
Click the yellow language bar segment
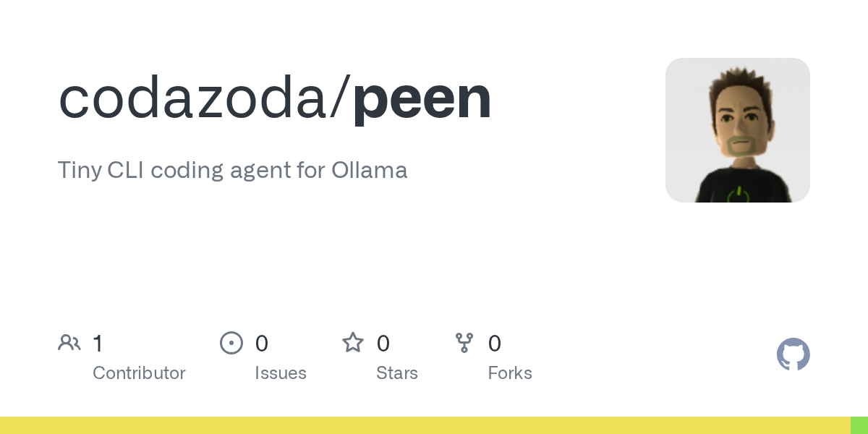(425, 425)
